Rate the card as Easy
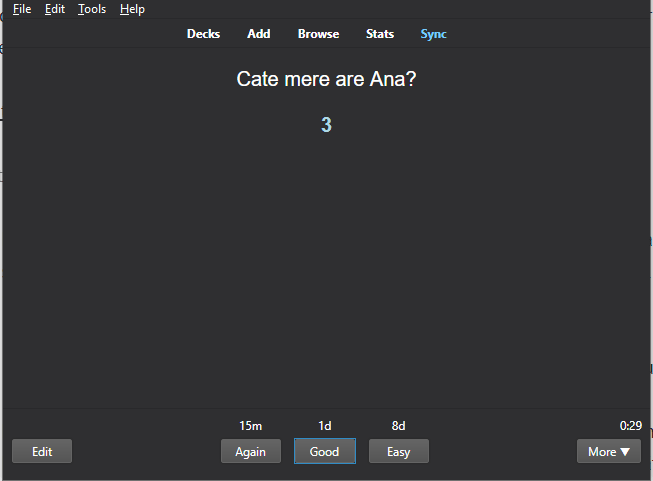Screen dimensions: 653x481 click(x=398, y=452)
